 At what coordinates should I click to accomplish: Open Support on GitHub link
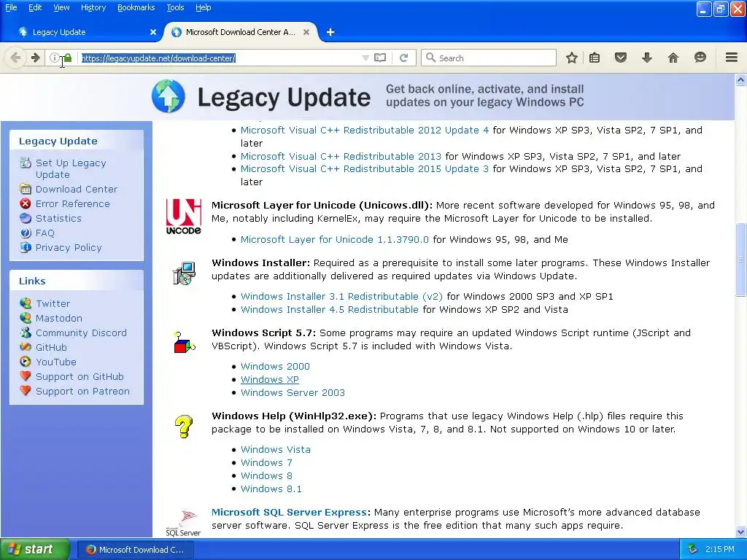click(x=80, y=377)
